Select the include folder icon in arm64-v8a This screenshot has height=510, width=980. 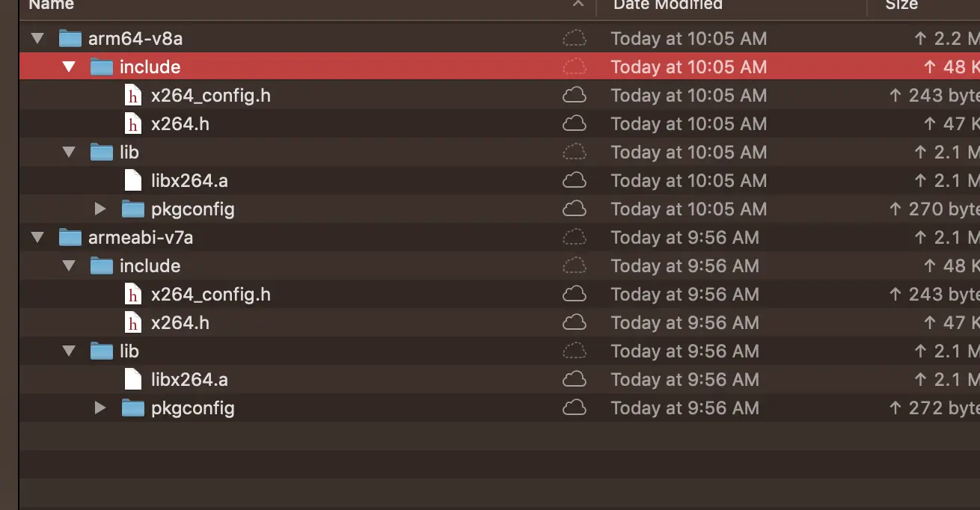coord(101,67)
